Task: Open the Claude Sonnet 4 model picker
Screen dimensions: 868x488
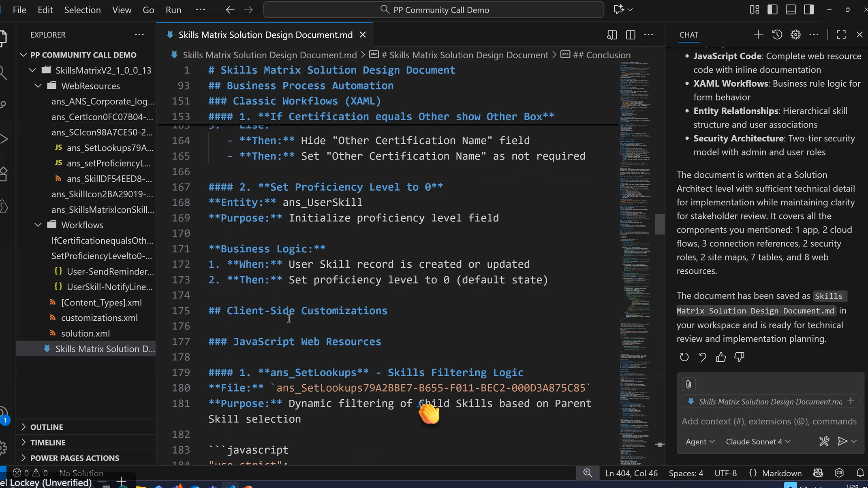Action: (758, 441)
